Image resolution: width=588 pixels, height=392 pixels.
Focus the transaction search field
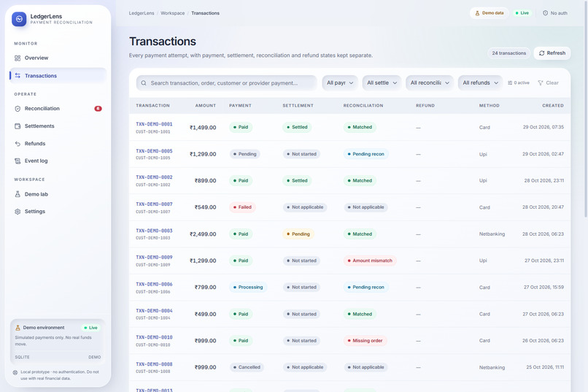pos(226,83)
